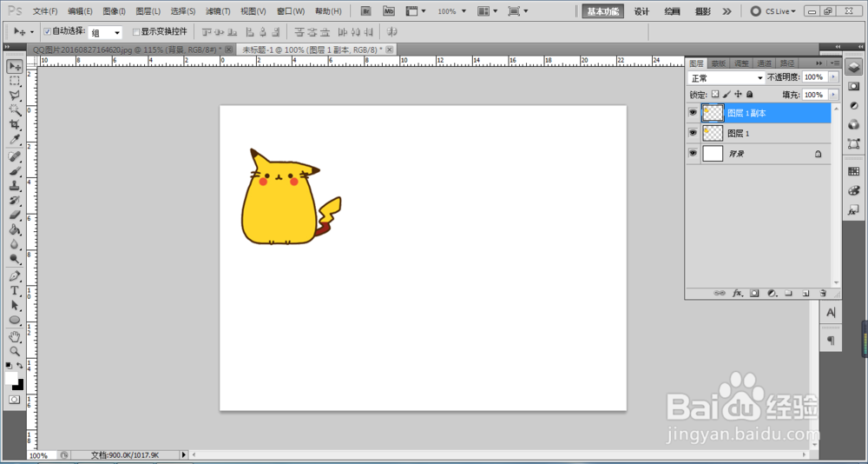Click the link layers icon

720,293
